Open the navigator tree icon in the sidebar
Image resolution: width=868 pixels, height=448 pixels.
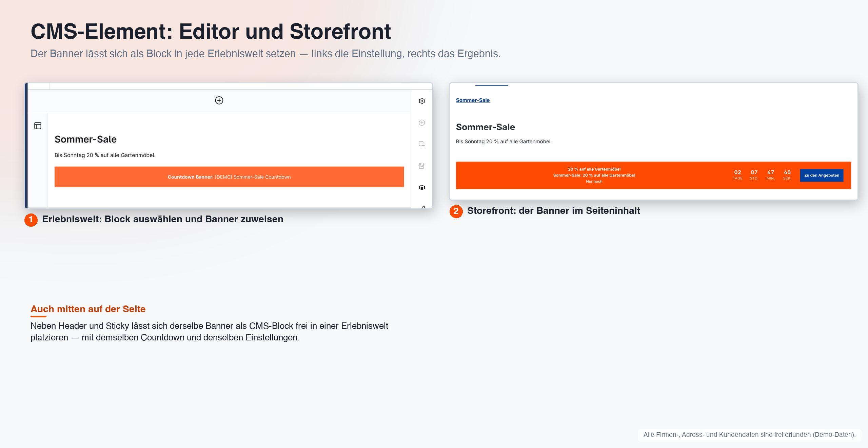pos(422,144)
